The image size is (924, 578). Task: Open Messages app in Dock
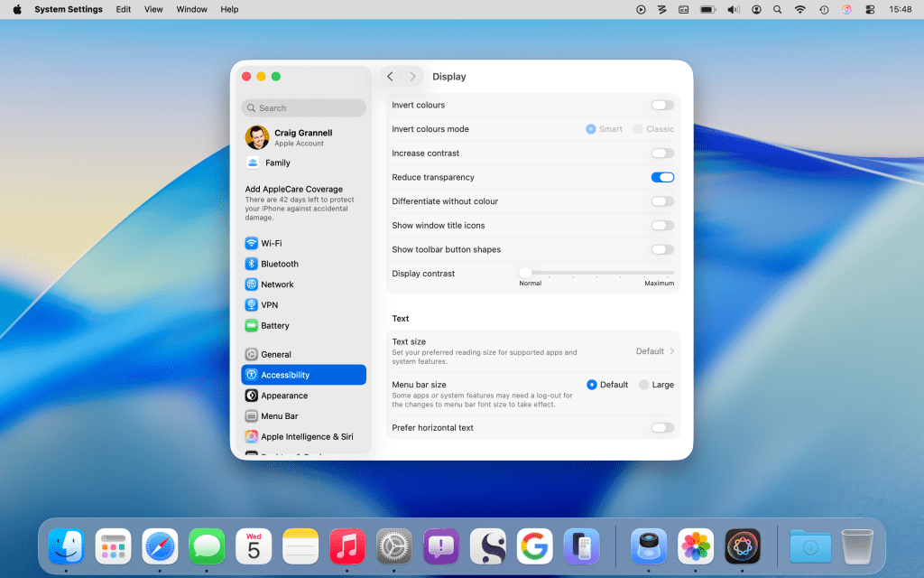tap(207, 546)
